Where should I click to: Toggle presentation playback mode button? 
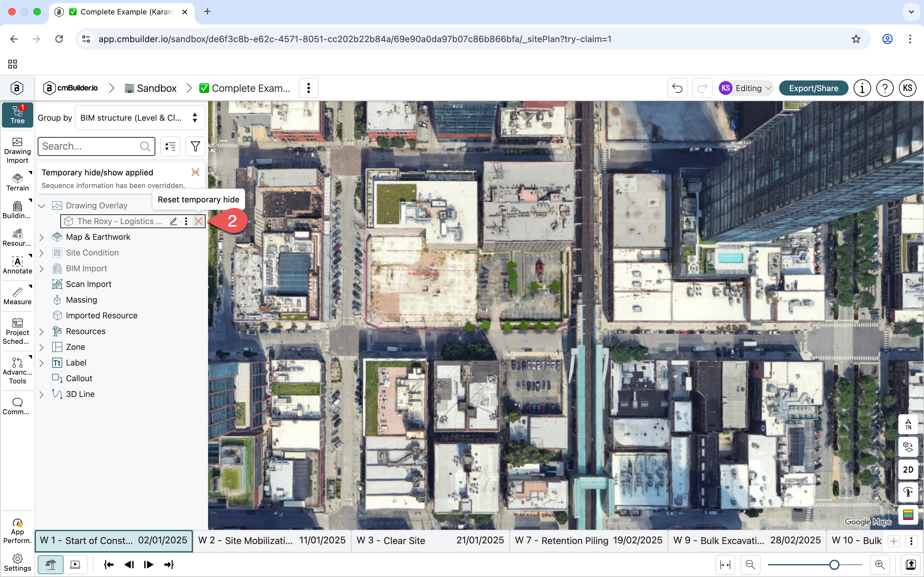point(75,564)
